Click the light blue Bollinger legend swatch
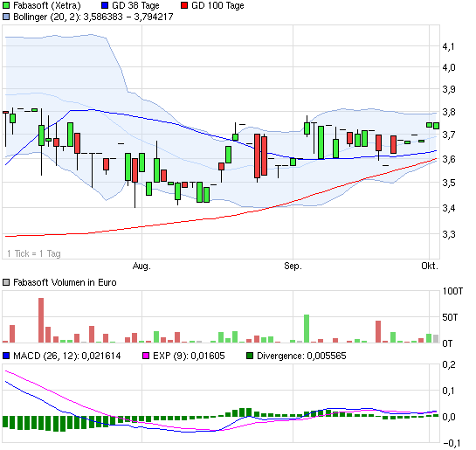Viewport: 476px width, 450px height. [x=6, y=17]
